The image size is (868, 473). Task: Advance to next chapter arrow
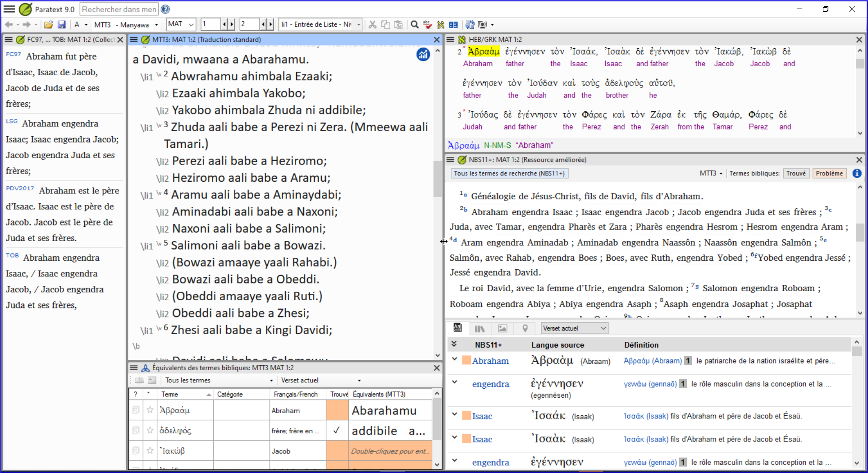[x=232, y=24]
